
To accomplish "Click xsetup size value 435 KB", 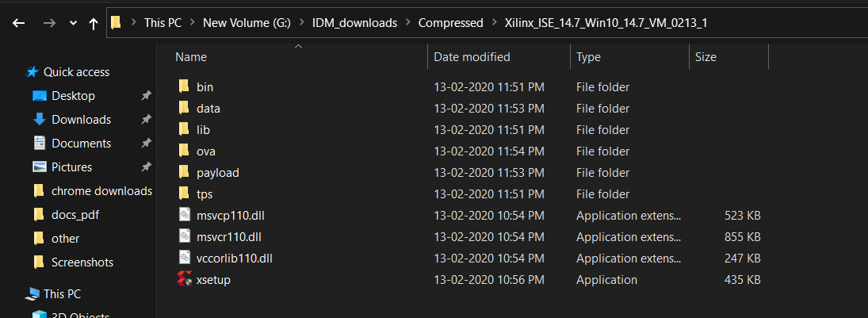I will tap(742, 280).
